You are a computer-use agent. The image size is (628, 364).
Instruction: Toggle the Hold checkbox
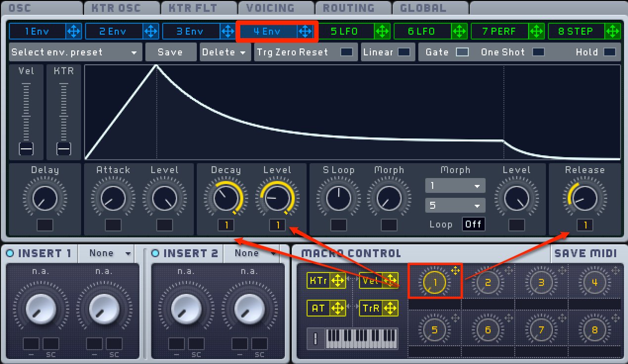point(610,52)
